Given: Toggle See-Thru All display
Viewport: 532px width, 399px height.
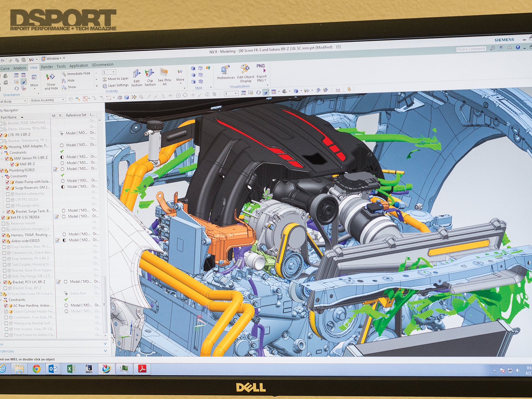Looking at the screenshot, I should pos(164,73).
